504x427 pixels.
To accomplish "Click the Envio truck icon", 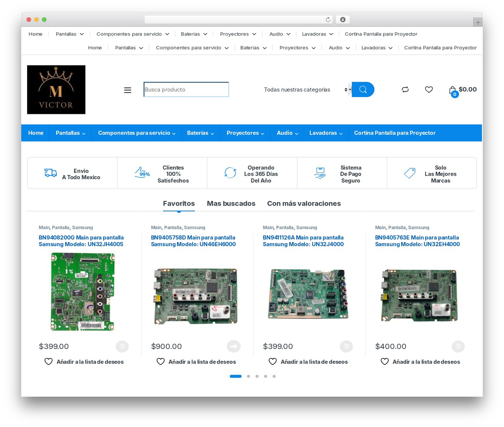I will 50,173.
